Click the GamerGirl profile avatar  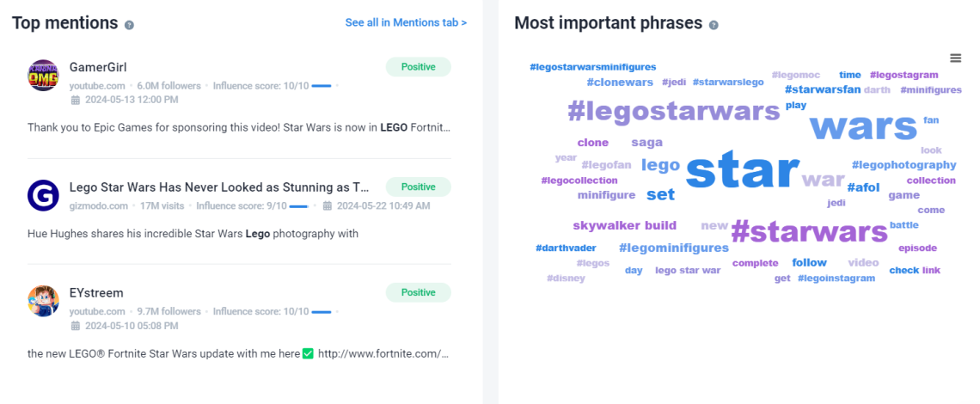coord(43,76)
